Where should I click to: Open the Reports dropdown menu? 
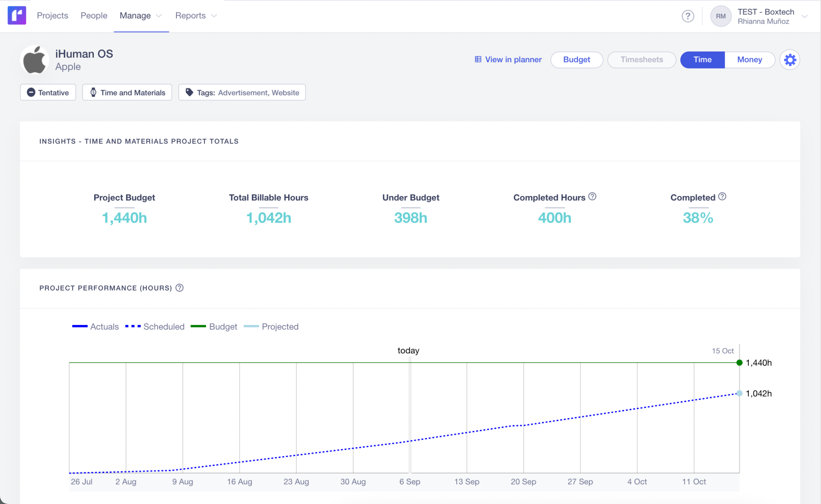(195, 16)
